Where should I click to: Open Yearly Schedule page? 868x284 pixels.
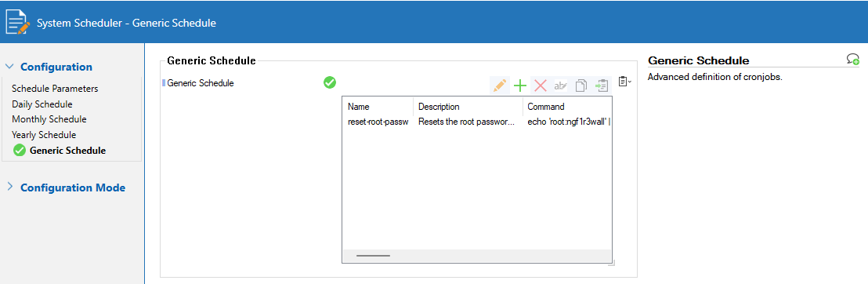tap(44, 135)
